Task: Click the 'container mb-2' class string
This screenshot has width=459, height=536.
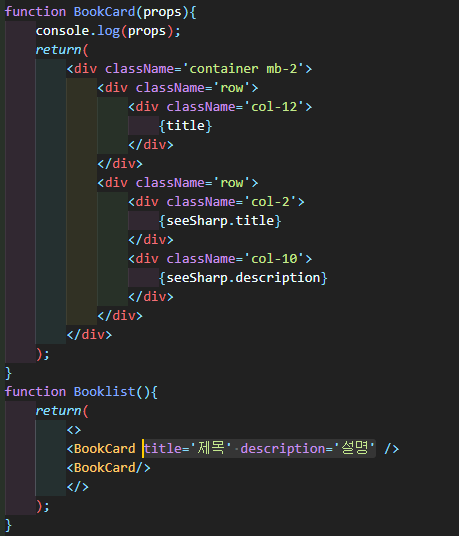Action: 243,69
